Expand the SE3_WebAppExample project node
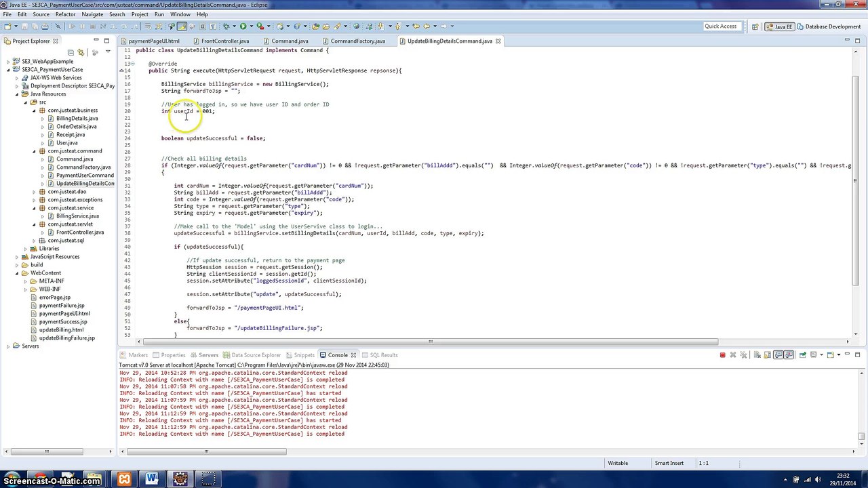868x488 pixels. click(x=8, y=61)
